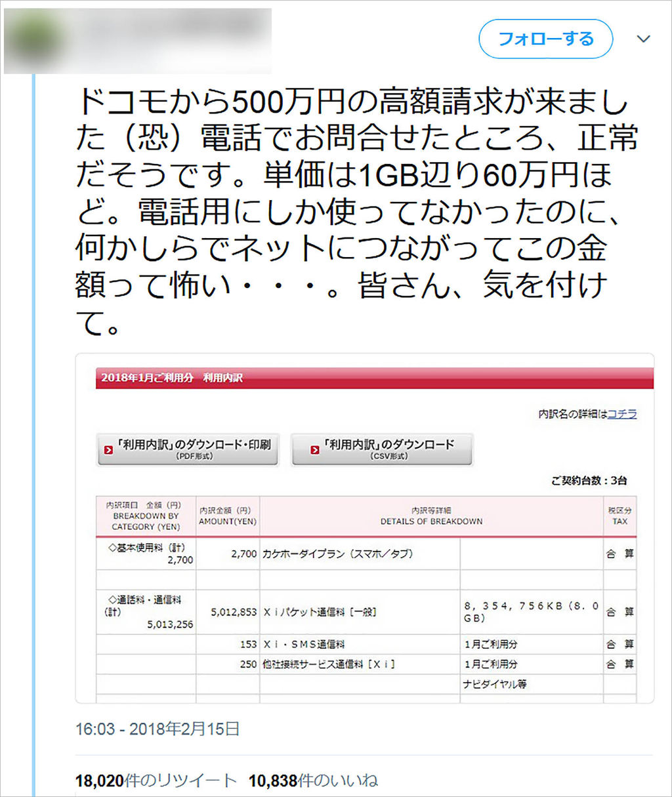This screenshot has height=797, width=672.
Task: Click the ナビダイヤル等 cell
Action: tap(532, 684)
